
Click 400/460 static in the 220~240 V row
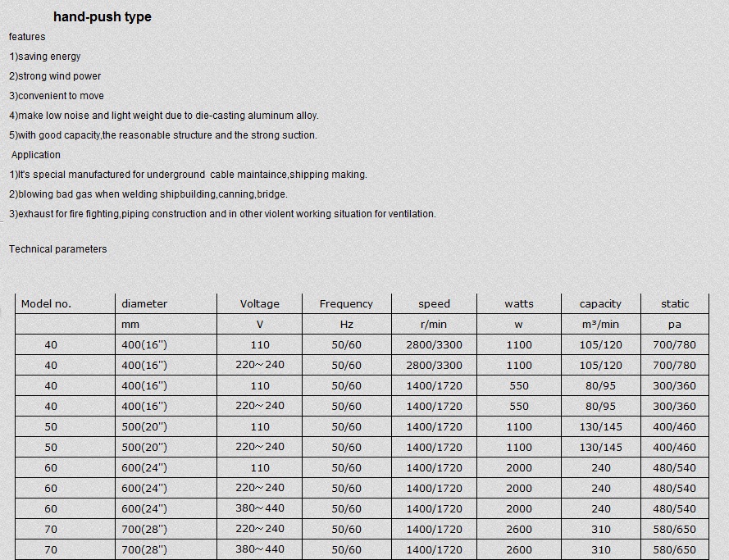tap(675, 447)
